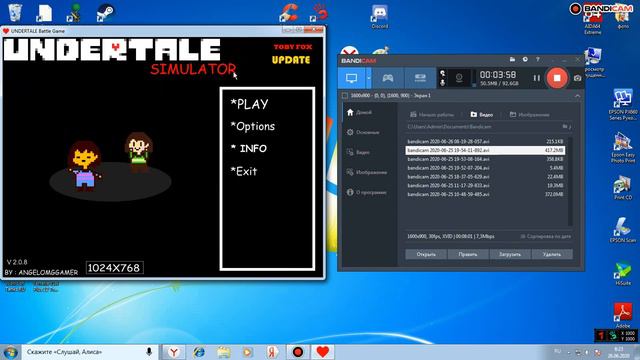The image size is (640, 360).
Task: Start game with *PLAY in Undertale Simulator
Action: tap(249, 104)
